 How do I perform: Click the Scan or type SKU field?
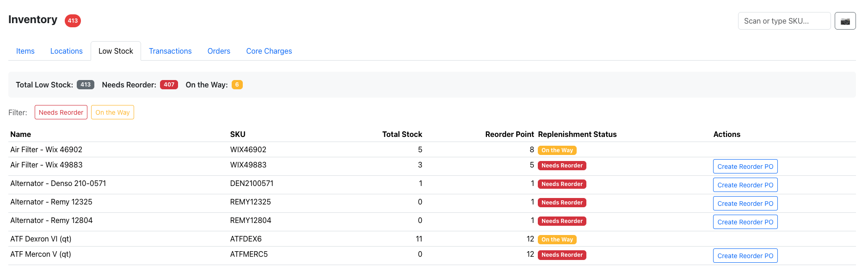pyautogui.click(x=784, y=21)
